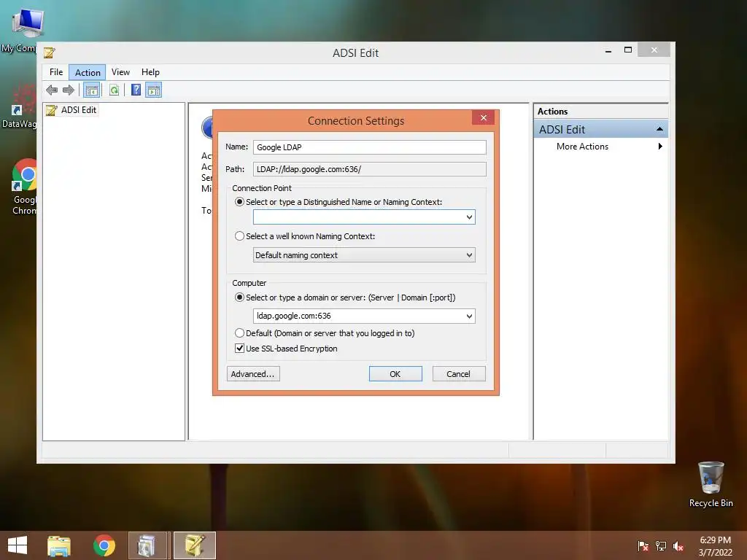Screen dimensions: 747x560
Task: Toggle the console tree pane icon
Action: pyautogui.click(x=91, y=90)
